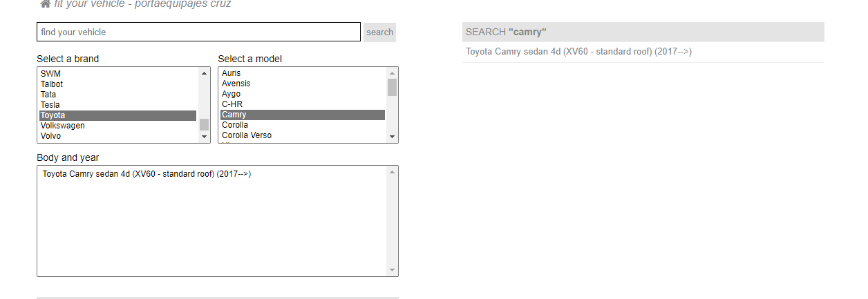Choose Auris in the model list
This screenshot has height=299, width=868.
coord(303,73)
